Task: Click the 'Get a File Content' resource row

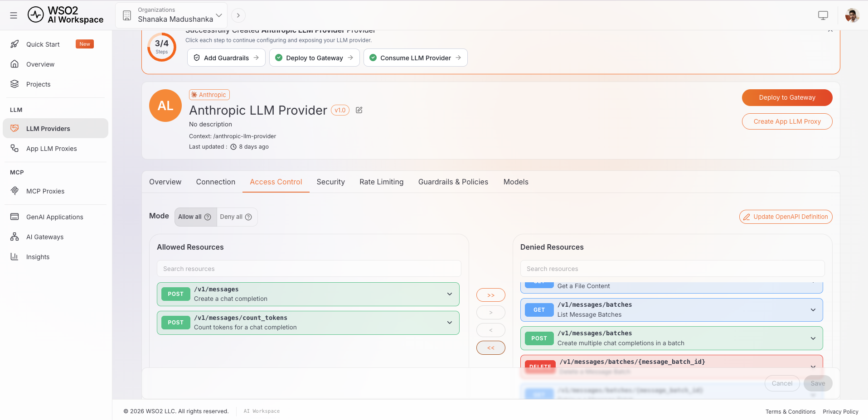Action: pos(672,287)
